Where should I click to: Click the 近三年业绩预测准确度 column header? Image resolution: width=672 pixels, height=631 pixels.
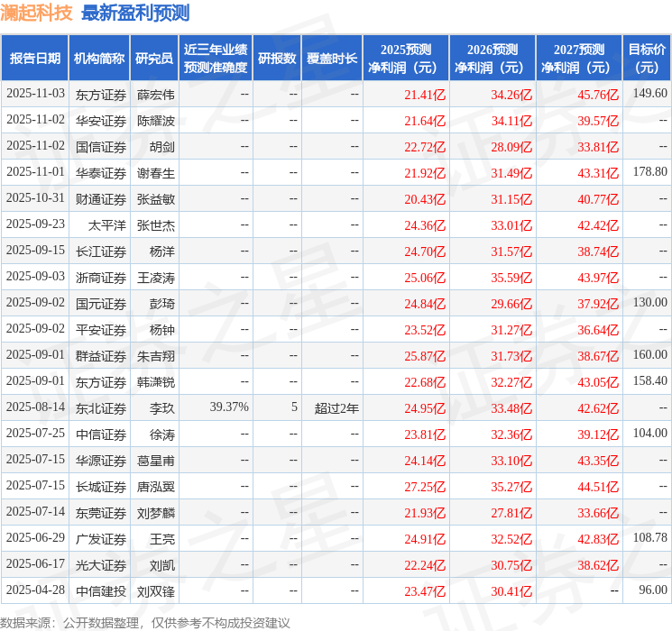(216, 59)
